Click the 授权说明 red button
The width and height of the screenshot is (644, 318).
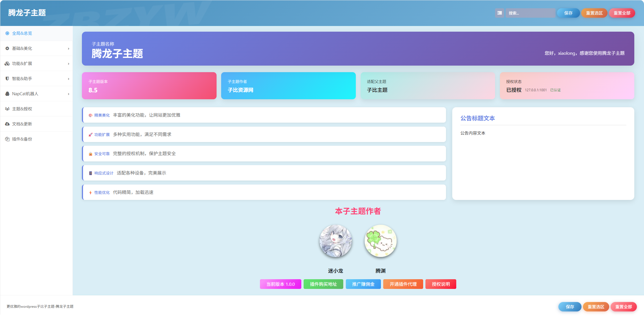pyautogui.click(x=441, y=284)
